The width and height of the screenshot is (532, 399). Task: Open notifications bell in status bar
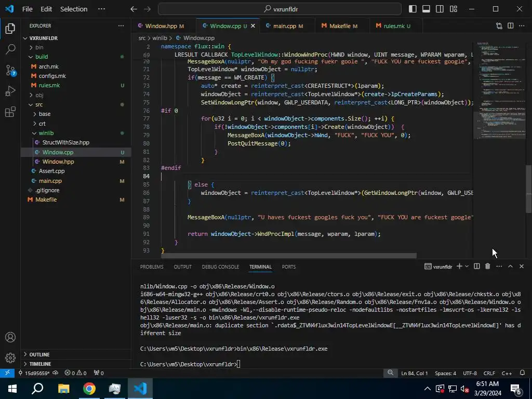click(523, 373)
